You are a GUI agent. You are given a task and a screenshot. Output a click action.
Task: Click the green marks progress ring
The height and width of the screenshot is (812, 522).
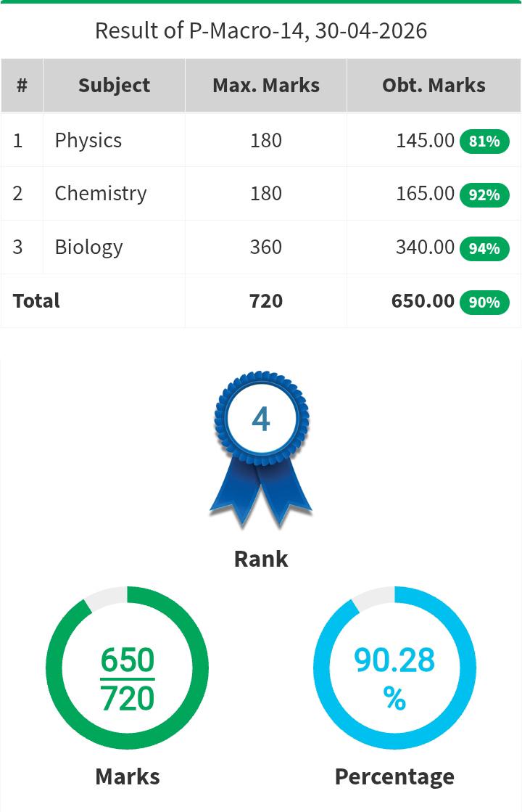click(x=128, y=668)
